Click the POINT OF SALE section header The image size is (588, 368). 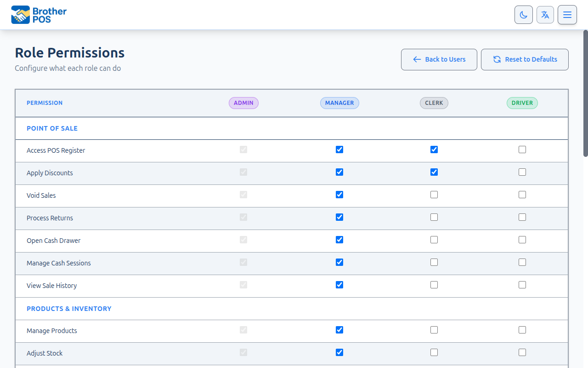52,128
